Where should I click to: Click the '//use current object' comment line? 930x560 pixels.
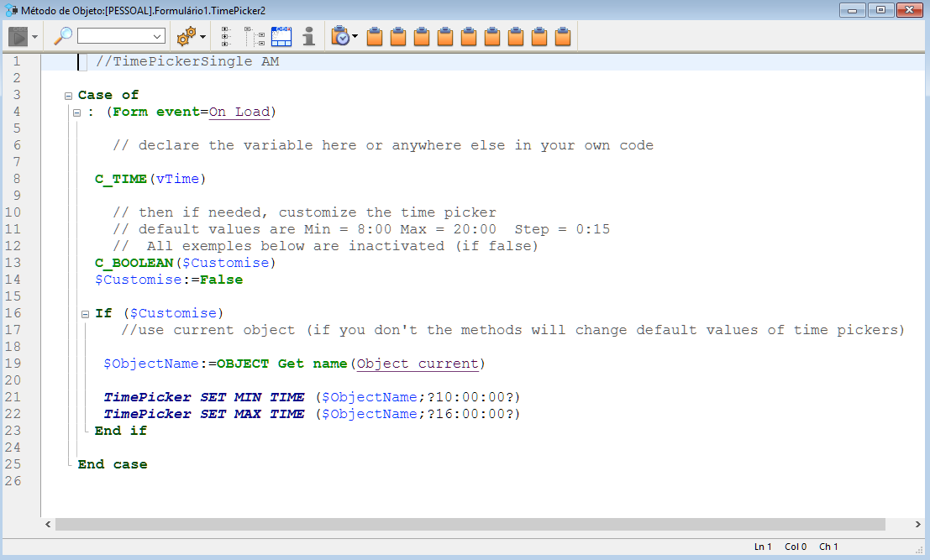click(x=513, y=330)
